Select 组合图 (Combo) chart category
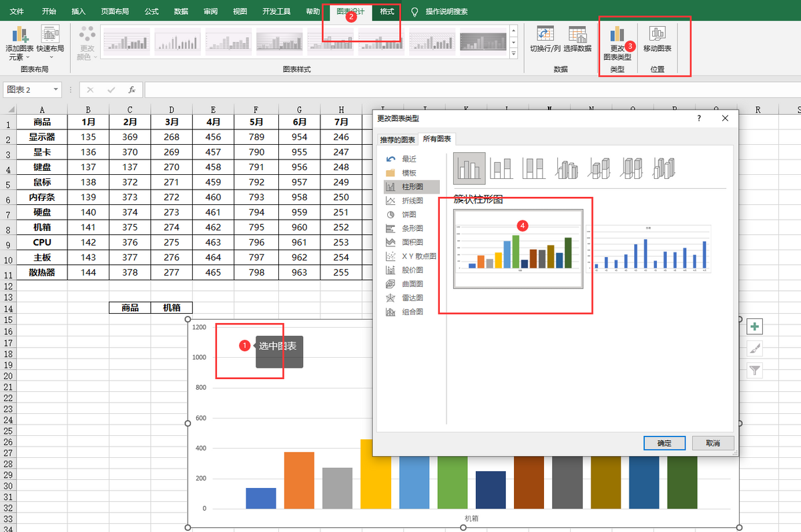The height and width of the screenshot is (532, 801). 411,312
